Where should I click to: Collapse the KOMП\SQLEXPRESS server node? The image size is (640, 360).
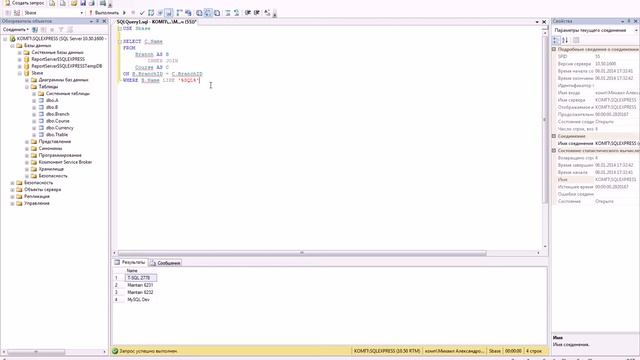(x=5, y=39)
